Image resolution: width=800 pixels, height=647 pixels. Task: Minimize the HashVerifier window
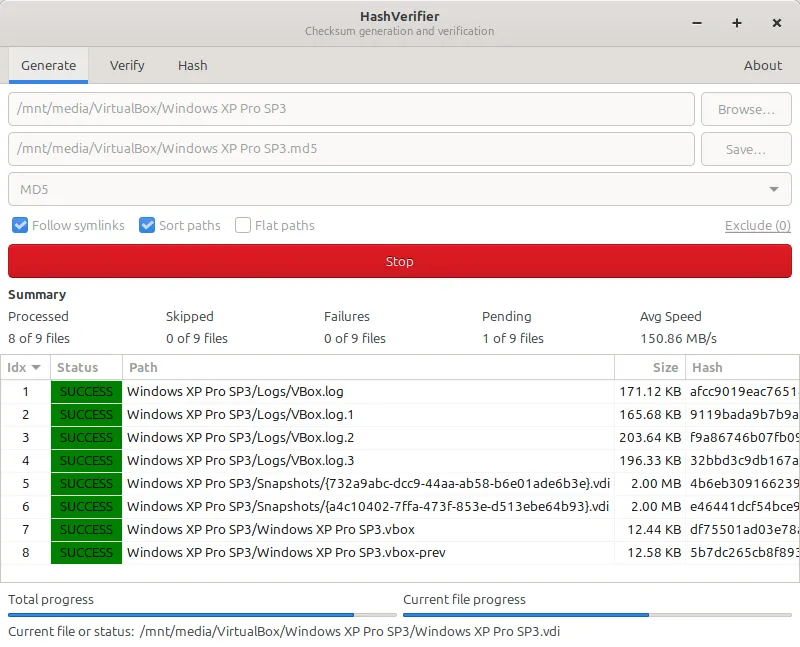(697, 23)
